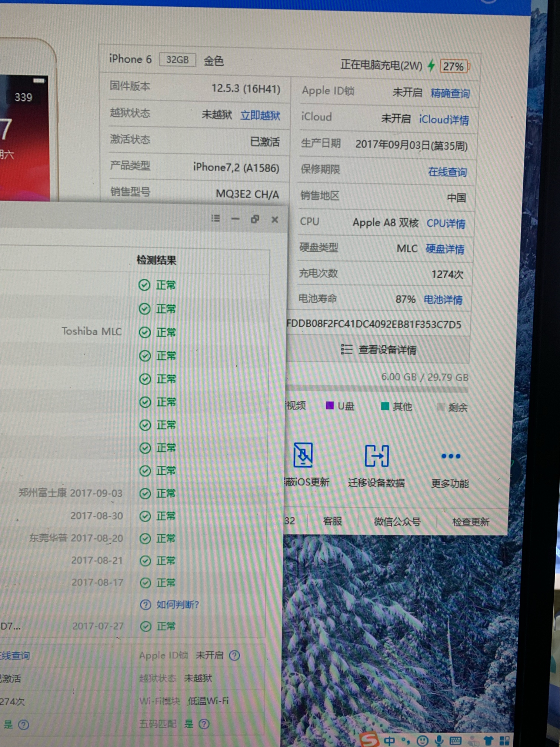The width and height of the screenshot is (560, 747).
Task: Select 2017-08-17 date row
Action: (97, 582)
